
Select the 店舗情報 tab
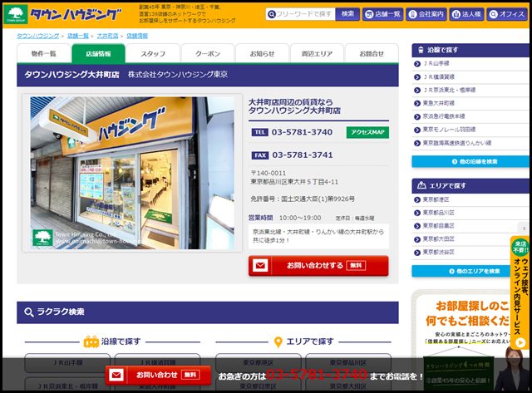(98, 53)
